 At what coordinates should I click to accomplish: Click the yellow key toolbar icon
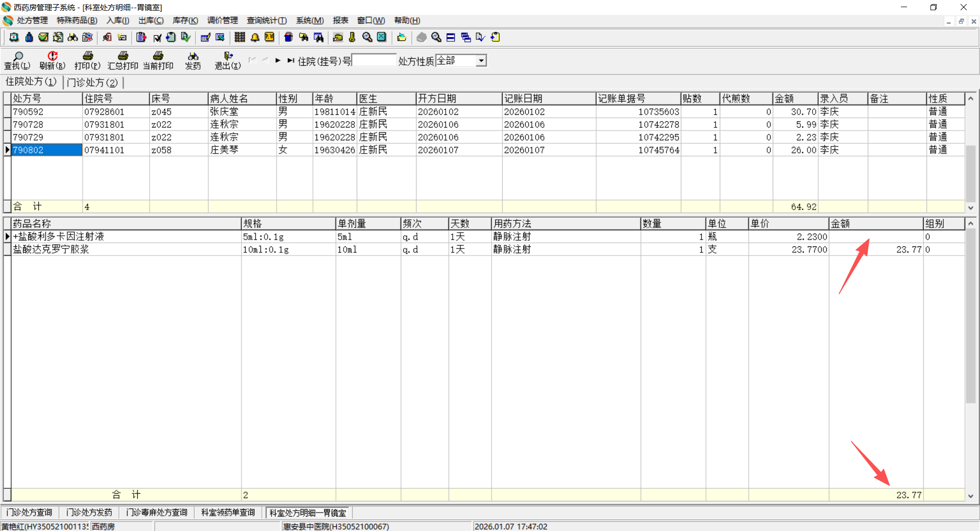[x=352, y=37]
